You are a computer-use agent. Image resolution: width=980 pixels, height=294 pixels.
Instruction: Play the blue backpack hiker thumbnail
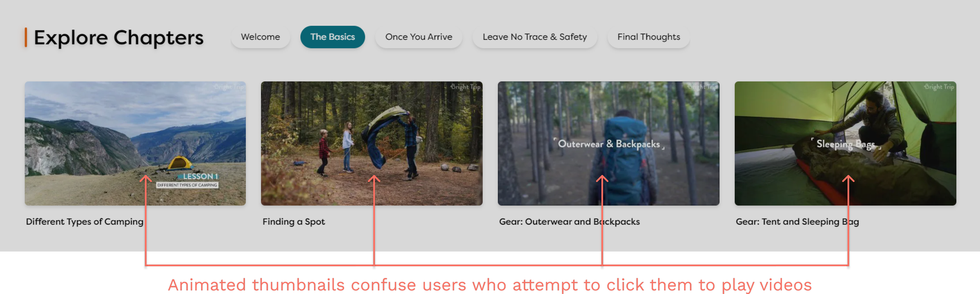coord(608,143)
